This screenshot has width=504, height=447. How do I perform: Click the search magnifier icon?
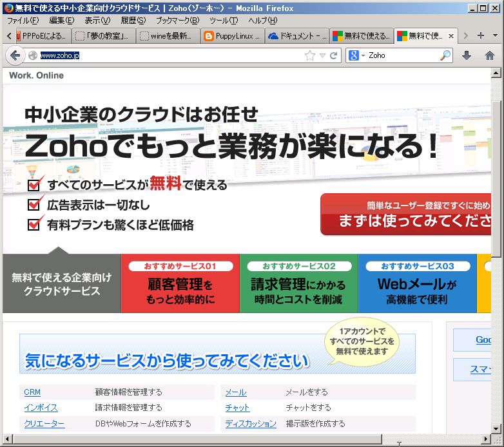445,55
